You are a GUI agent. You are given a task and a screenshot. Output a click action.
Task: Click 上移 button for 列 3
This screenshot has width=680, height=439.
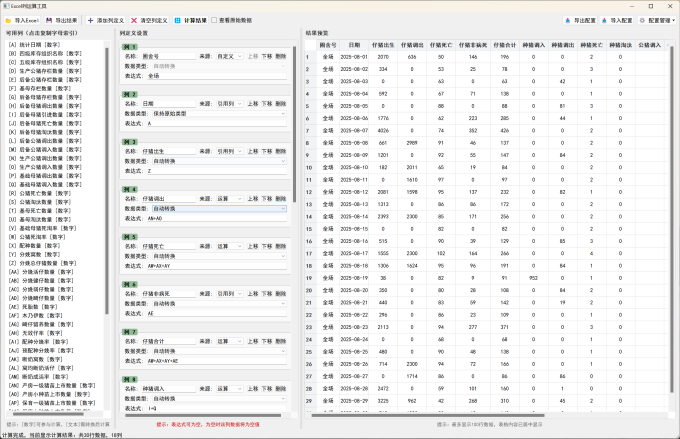pyautogui.click(x=252, y=151)
